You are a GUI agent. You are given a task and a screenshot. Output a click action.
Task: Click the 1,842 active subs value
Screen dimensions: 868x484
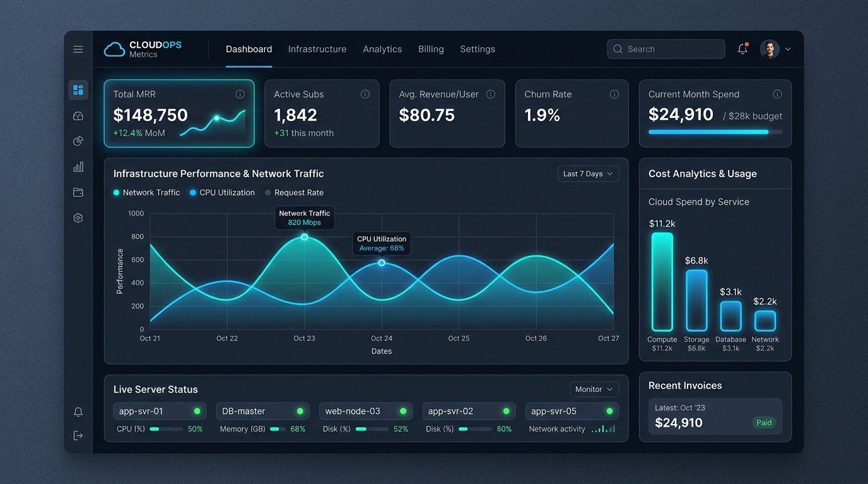pyautogui.click(x=296, y=115)
